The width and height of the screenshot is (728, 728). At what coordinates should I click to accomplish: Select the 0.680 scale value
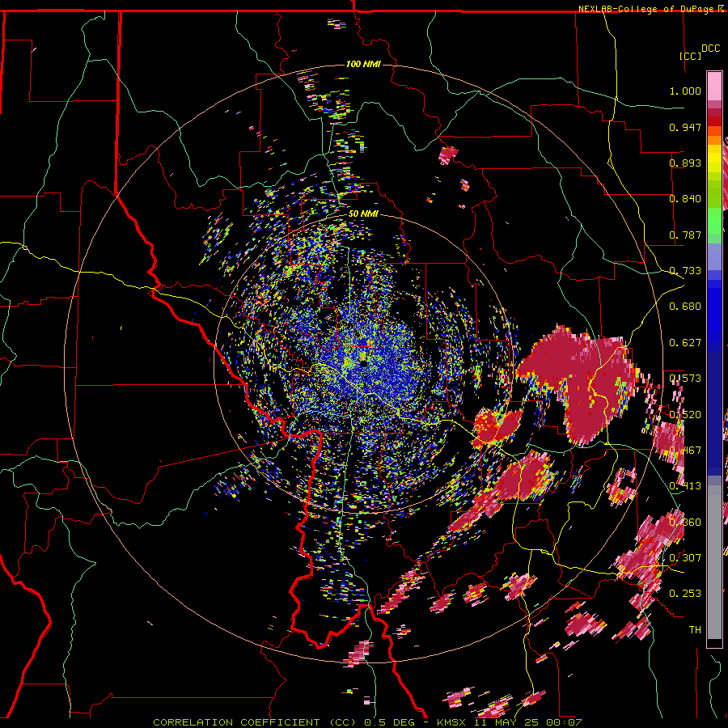685,307
